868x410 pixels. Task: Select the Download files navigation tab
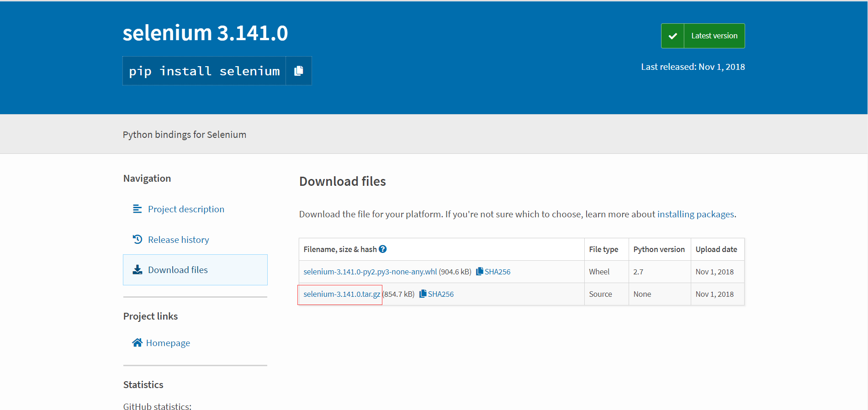[x=178, y=270]
